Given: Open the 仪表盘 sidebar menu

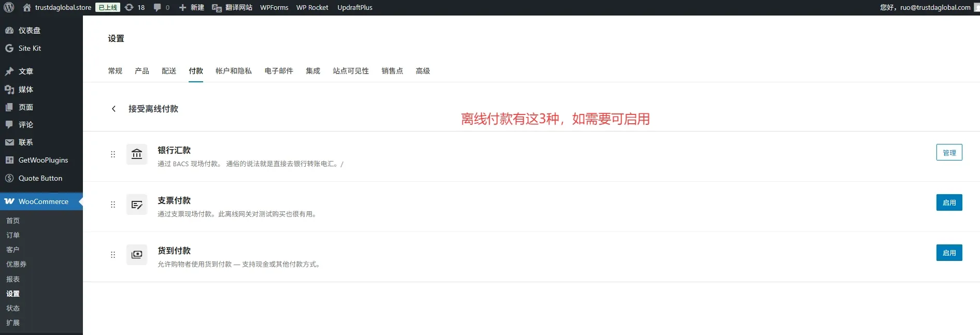Looking at the screenshot, I should pos(29,31).
